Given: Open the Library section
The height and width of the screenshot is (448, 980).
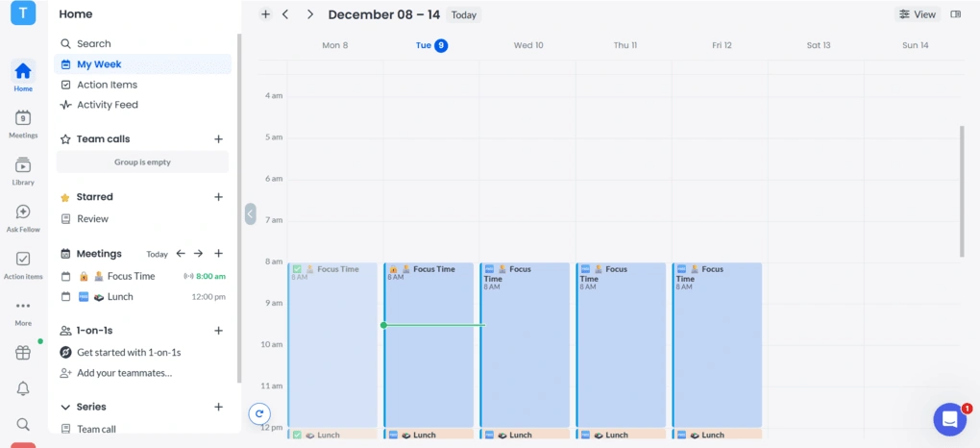Looking at the screenshot, I should coord(23,170).
